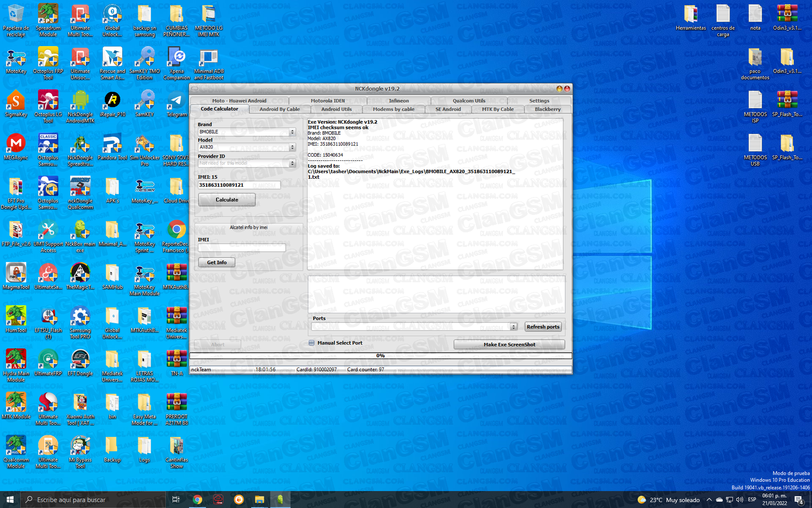Enable the Manual Select Port checkbox
Image resolution: width=812 pixels, height=508 pixels.
coord(312,343)
